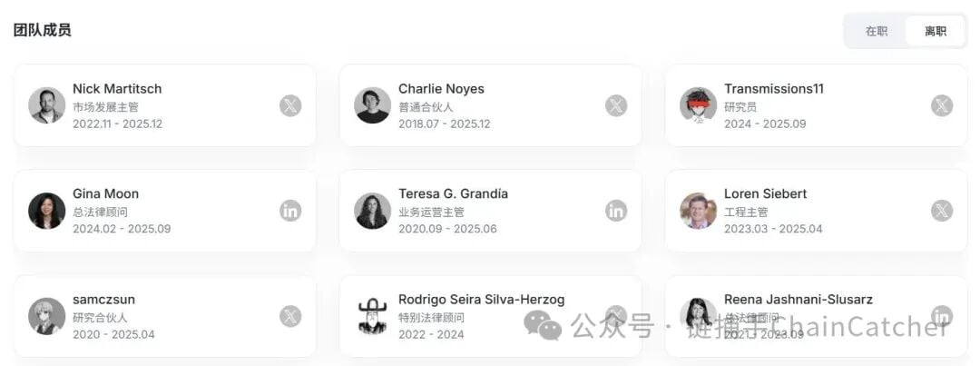The image size is (980, 366).
Task: Open samczsun's X profile icon
Action: 290,316
